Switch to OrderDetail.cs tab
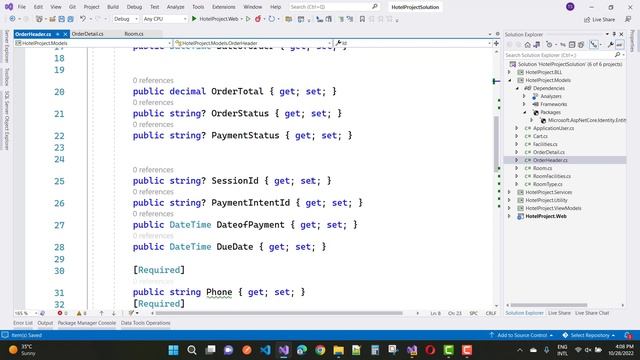Viewport: 640px width, 360px height. click(x=88, y=34)
